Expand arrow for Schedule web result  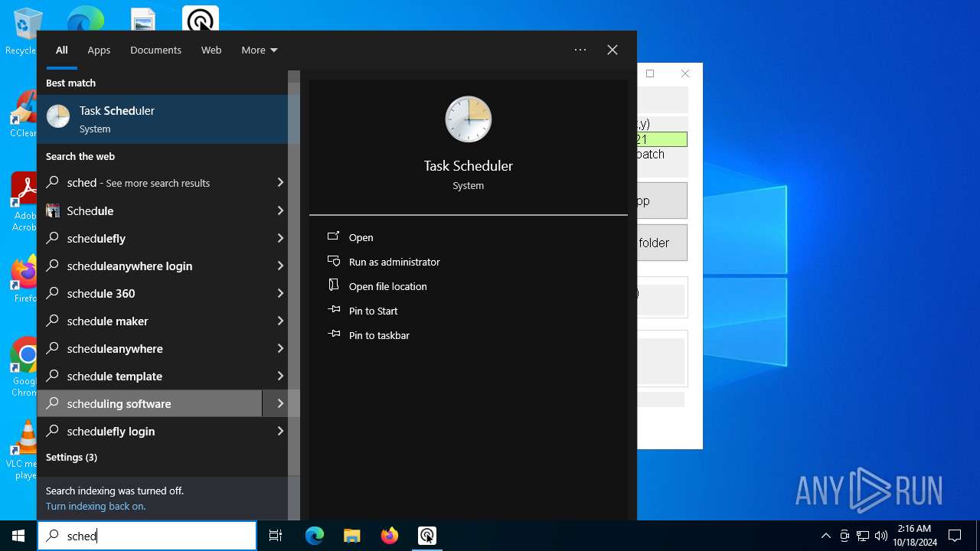click(280, 210)
